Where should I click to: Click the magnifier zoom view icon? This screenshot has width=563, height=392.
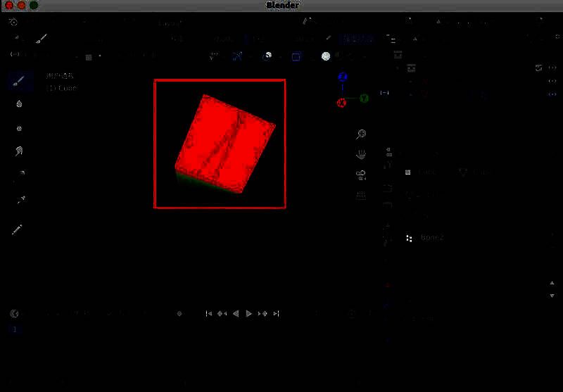361,134
